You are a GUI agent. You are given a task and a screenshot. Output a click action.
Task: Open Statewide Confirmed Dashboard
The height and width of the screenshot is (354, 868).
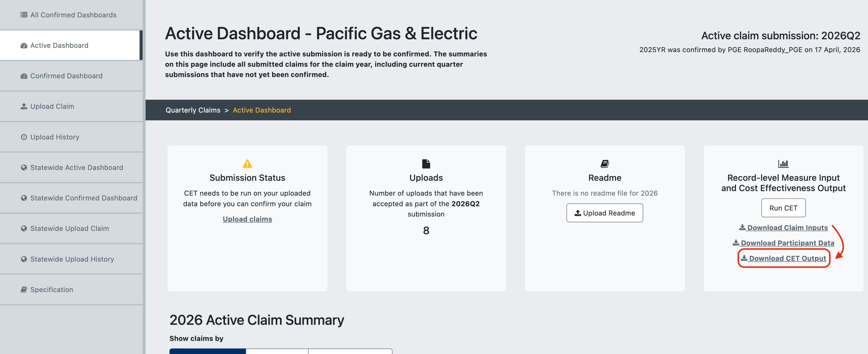tap(71, 198)
